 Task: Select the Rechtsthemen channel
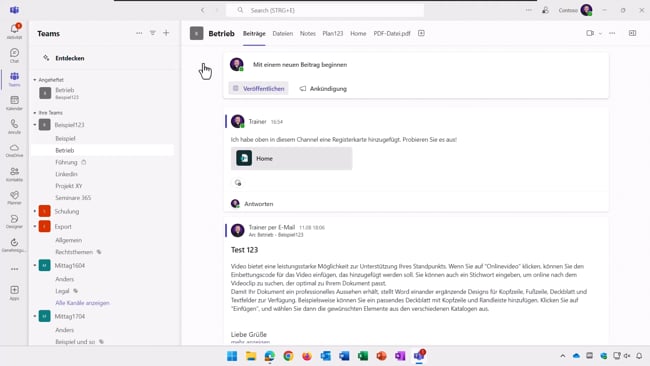click(x=74, y=252)
